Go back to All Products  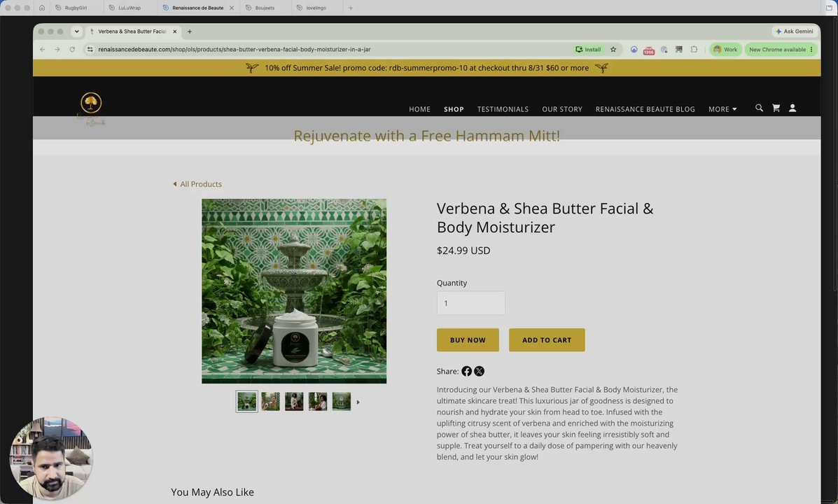tap(197, 184)
